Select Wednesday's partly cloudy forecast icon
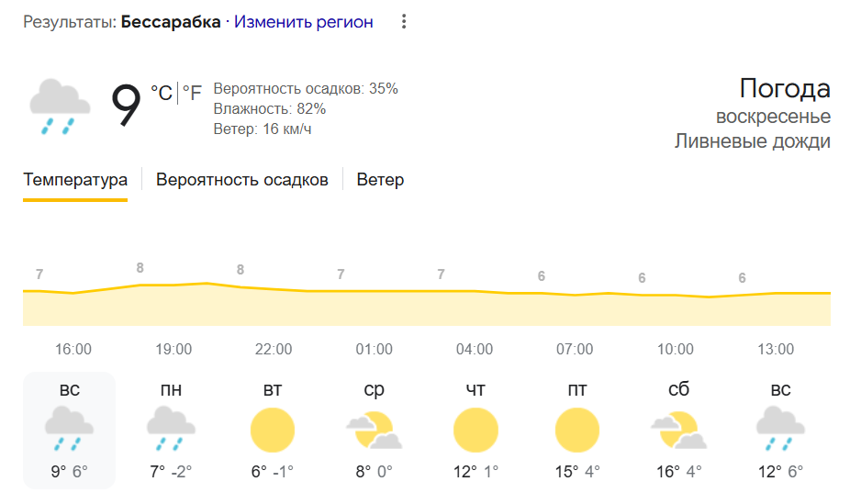The width and height of the screenshot is (861, 504). (374, 431)
